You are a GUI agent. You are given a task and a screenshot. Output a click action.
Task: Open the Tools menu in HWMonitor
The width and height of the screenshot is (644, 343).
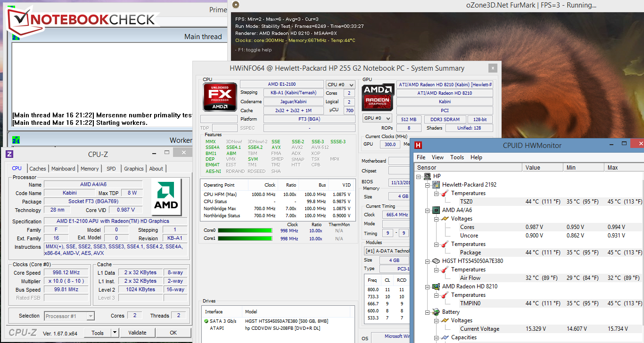(x=457, y=157)
